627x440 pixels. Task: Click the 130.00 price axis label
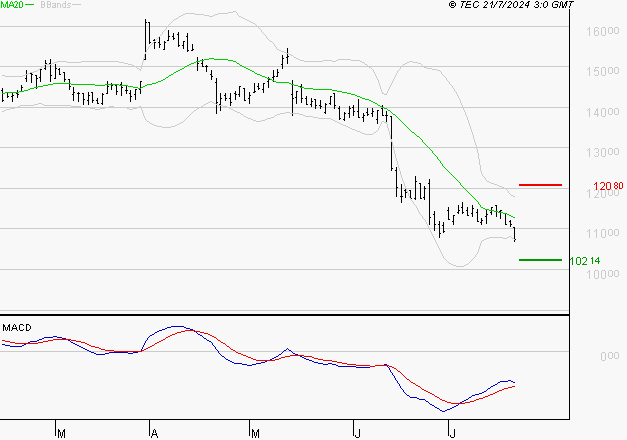(603, 152)
